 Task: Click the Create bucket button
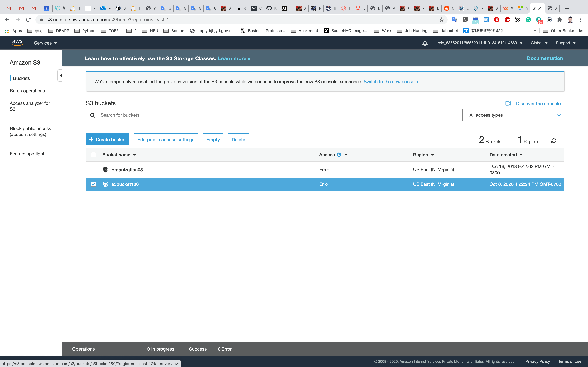107,139
